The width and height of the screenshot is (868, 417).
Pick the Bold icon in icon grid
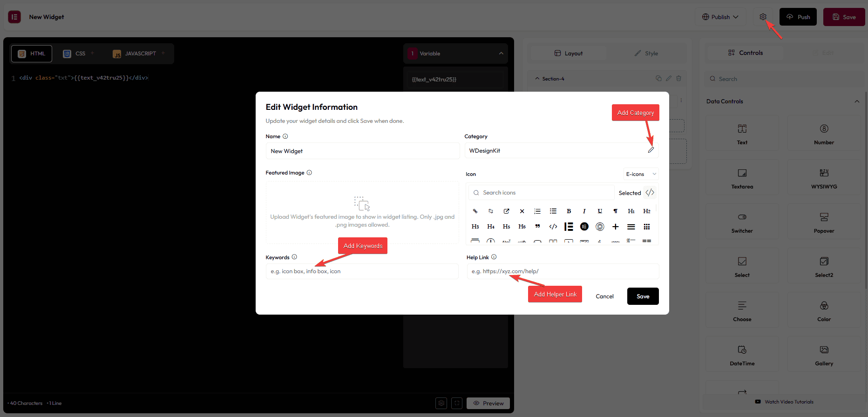pos(569,211)
